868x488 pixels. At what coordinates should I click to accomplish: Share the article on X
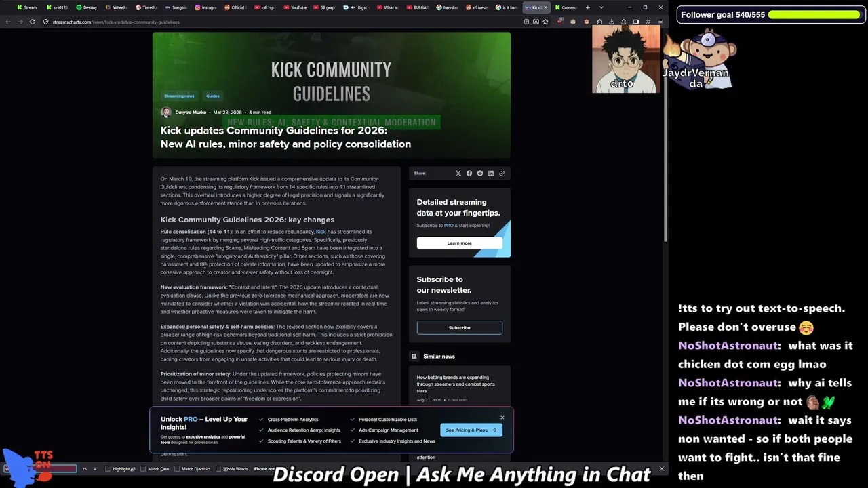458,174
